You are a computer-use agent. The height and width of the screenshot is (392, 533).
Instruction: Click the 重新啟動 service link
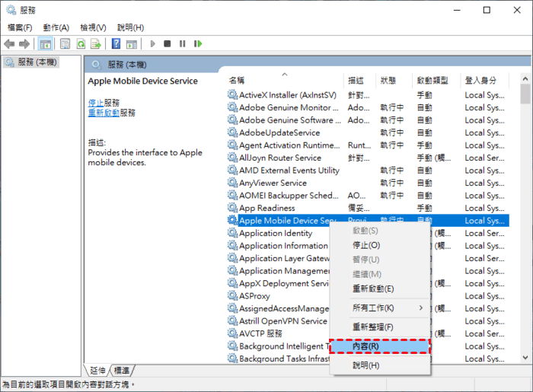103,113
